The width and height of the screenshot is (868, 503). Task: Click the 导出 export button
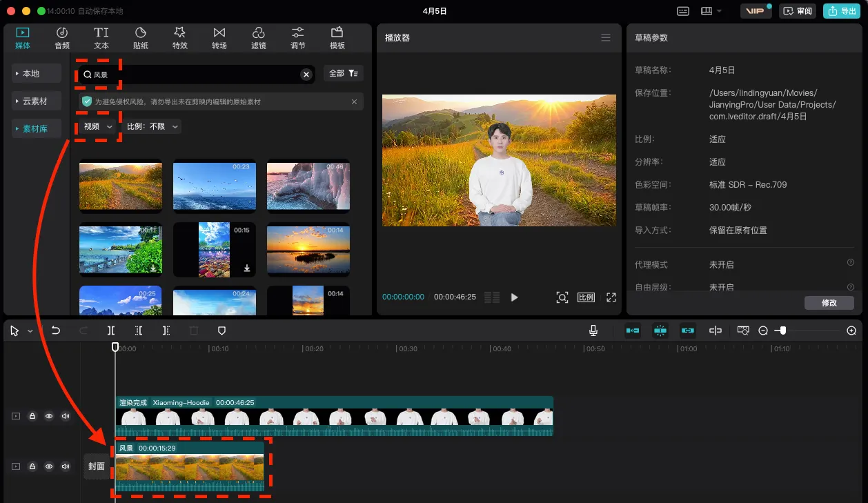(x=842, y=11)
